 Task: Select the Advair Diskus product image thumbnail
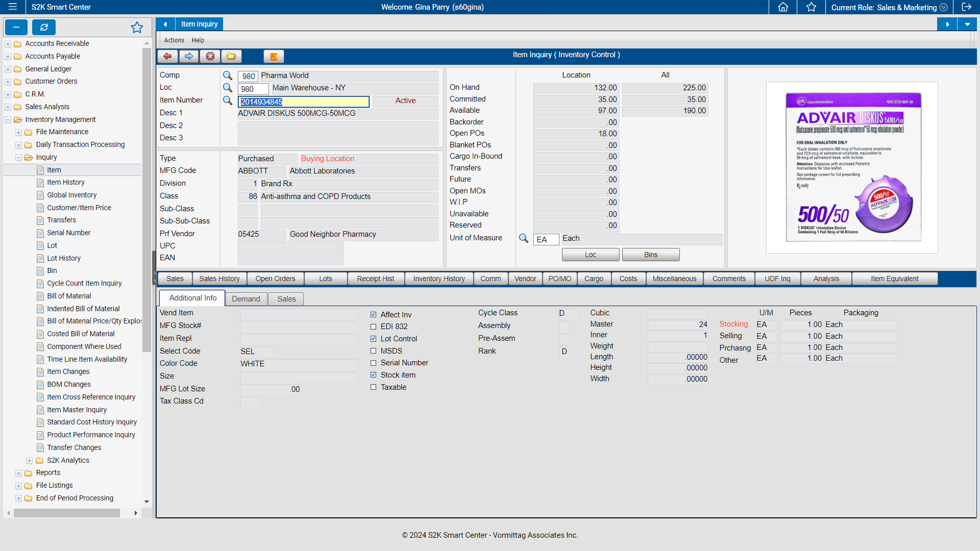(x=851, y=167)
